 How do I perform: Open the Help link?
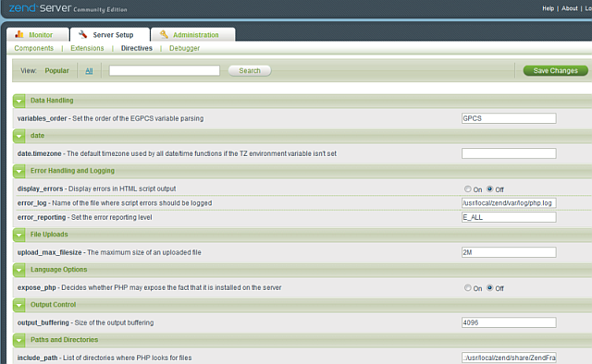tap(548, 8)
